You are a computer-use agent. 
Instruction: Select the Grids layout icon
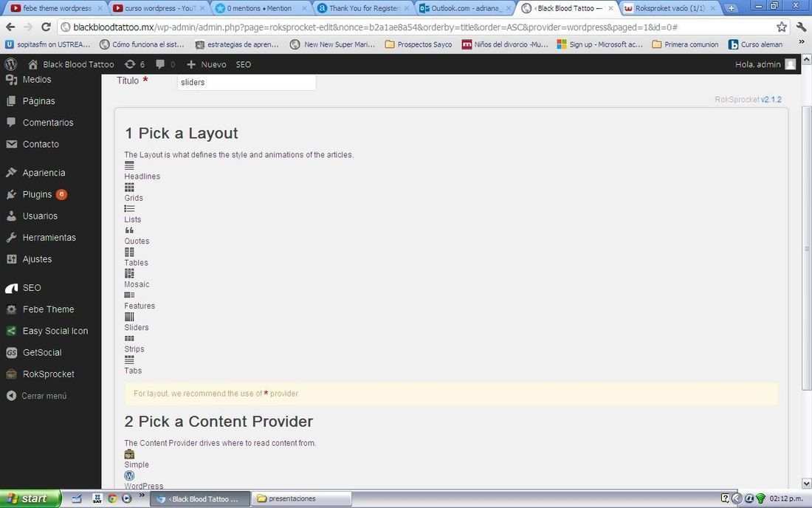(x=129, y=187)
